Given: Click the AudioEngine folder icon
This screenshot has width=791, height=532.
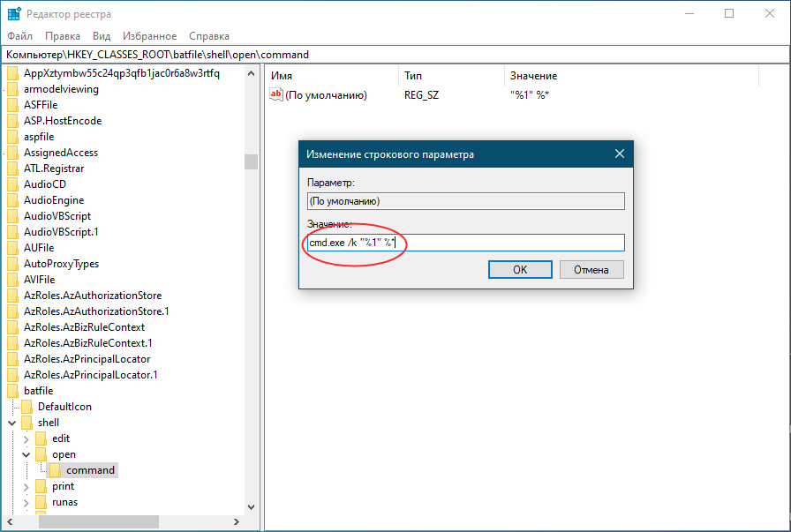Looking at the screenshot, I should click(13, 200).
